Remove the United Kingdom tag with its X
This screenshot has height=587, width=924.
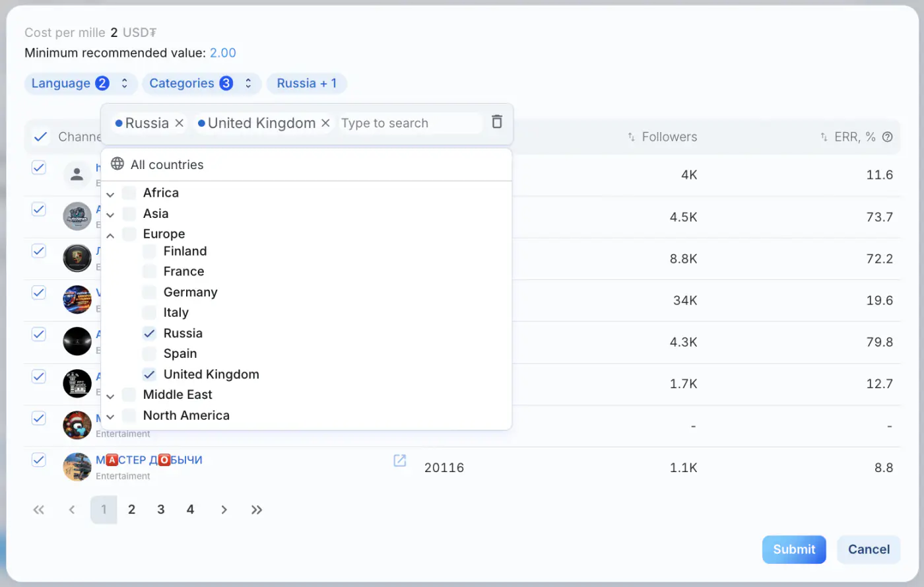click(x=325, y=123)
